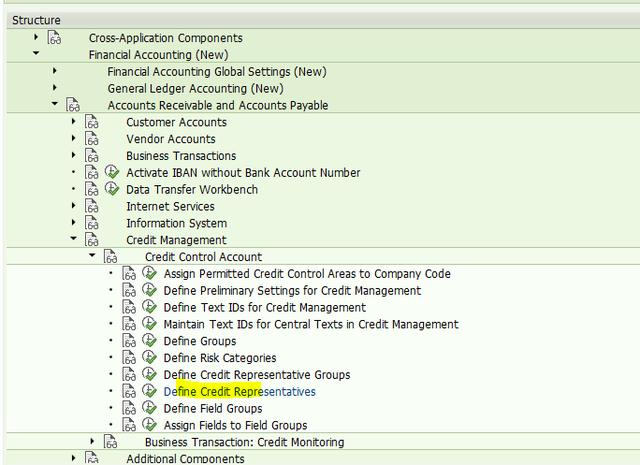Image resolution: width=640 pixels, height=465 pixels.
Task: Select Define Risk Categories row
Action: (220, 358)
